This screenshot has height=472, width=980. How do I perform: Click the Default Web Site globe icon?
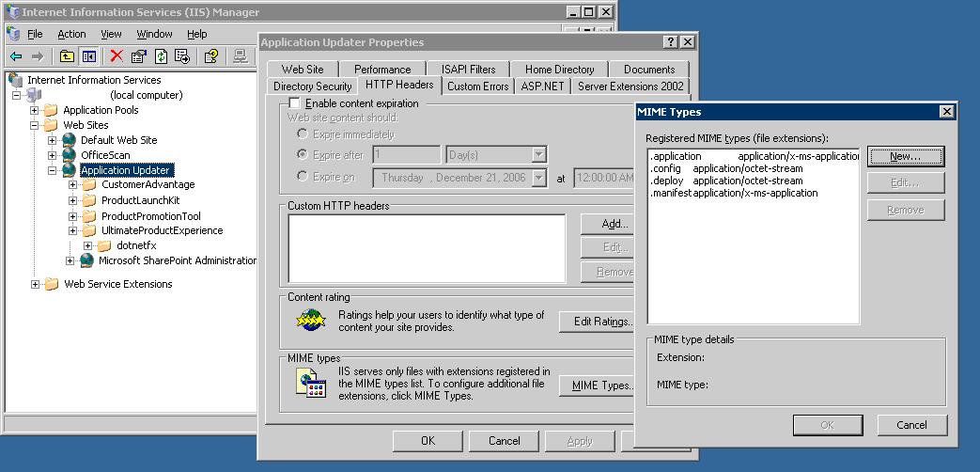pyautogui.click(x=70, y=140)
